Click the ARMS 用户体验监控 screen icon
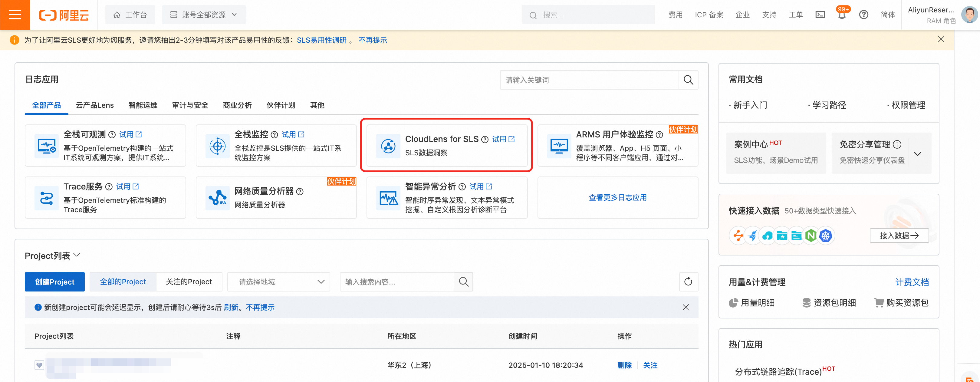The height and width of the screenshot is (382, 980). (559, 146)
